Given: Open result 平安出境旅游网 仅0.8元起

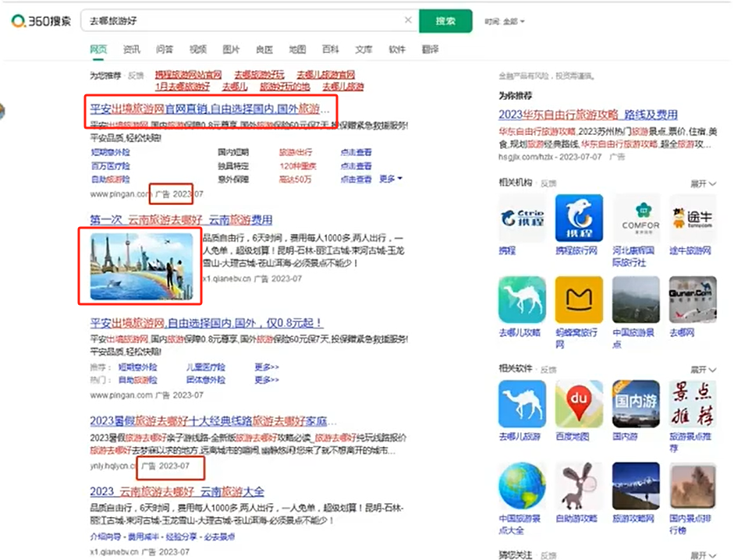Looking at the screenshot, I should pyautogui.click(x=207, y=323).
